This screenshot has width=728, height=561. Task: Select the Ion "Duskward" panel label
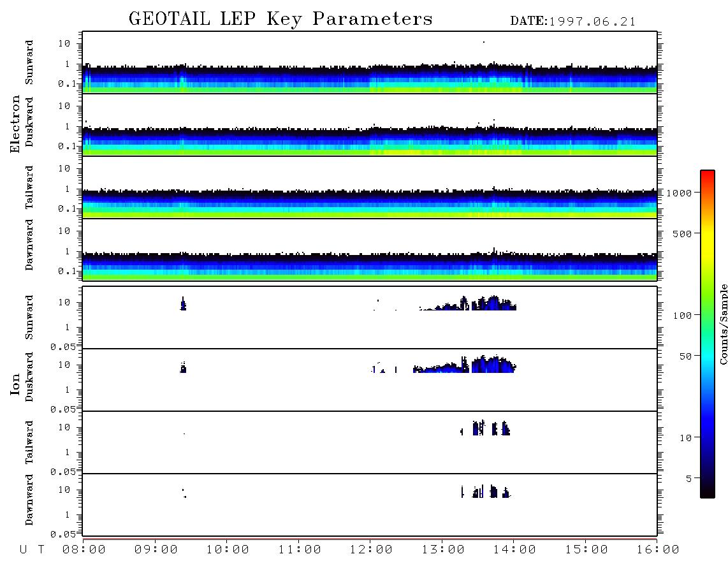(29, 377)
